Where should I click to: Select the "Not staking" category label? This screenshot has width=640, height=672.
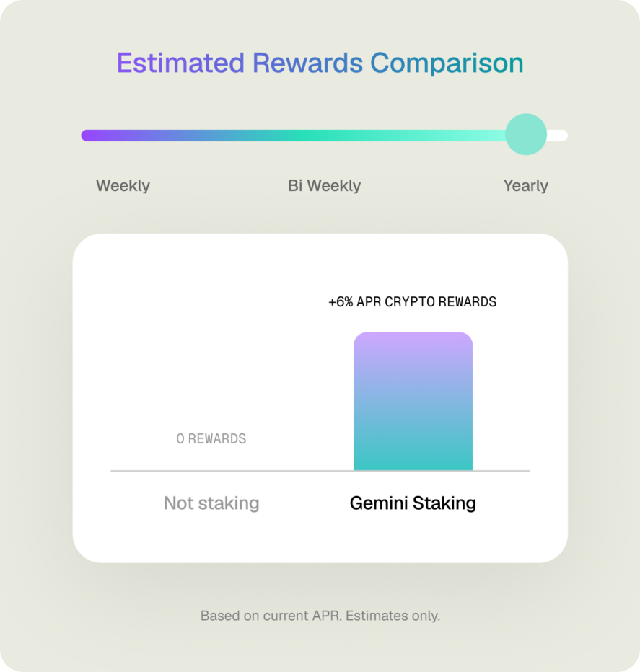[x=211, y=503]
